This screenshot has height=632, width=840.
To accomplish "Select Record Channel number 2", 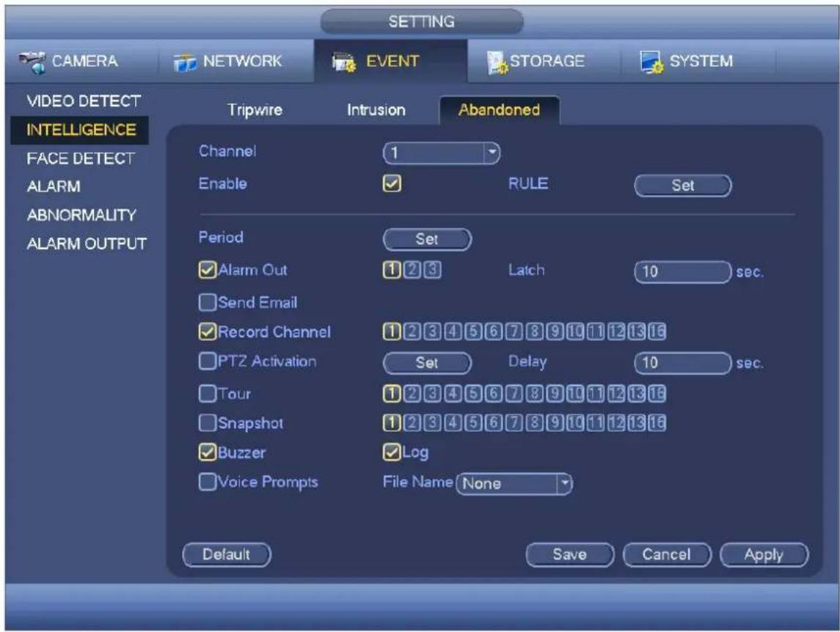I will (412, 332).
